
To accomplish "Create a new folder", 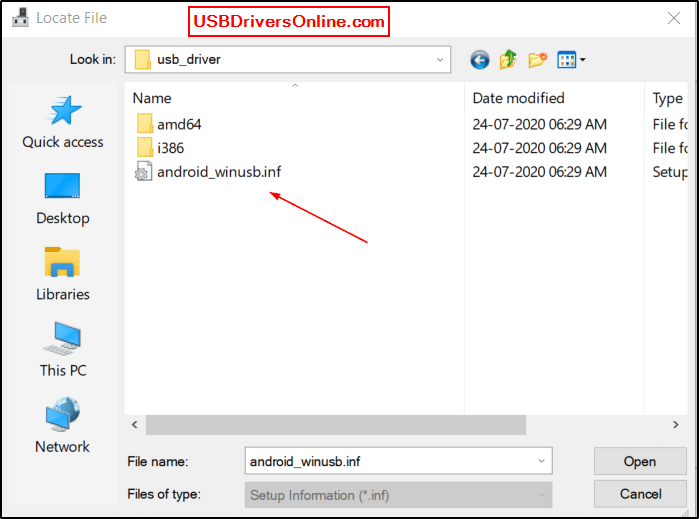I will click(538, 60).
